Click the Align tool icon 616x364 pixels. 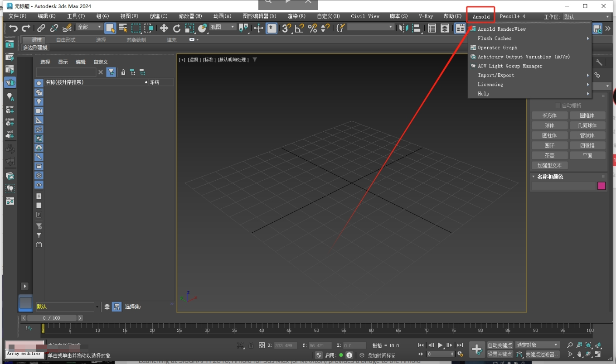pos(416,28)
